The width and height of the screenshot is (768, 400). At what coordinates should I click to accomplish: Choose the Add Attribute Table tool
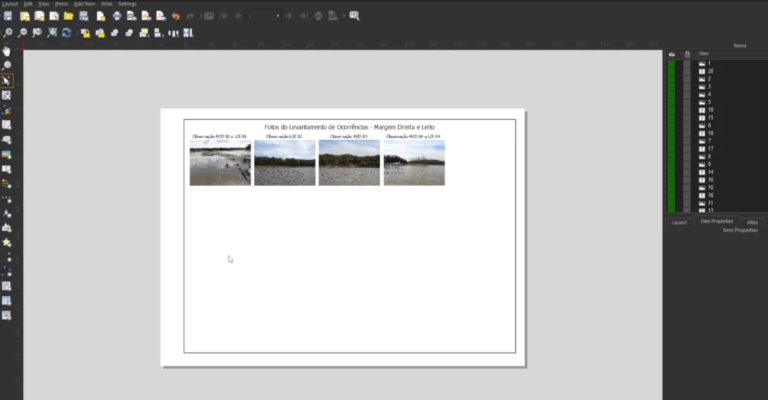pos(6,301)
